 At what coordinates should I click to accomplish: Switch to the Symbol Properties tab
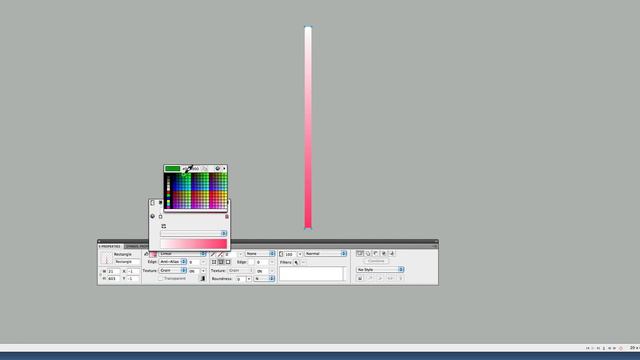[136, 246]
